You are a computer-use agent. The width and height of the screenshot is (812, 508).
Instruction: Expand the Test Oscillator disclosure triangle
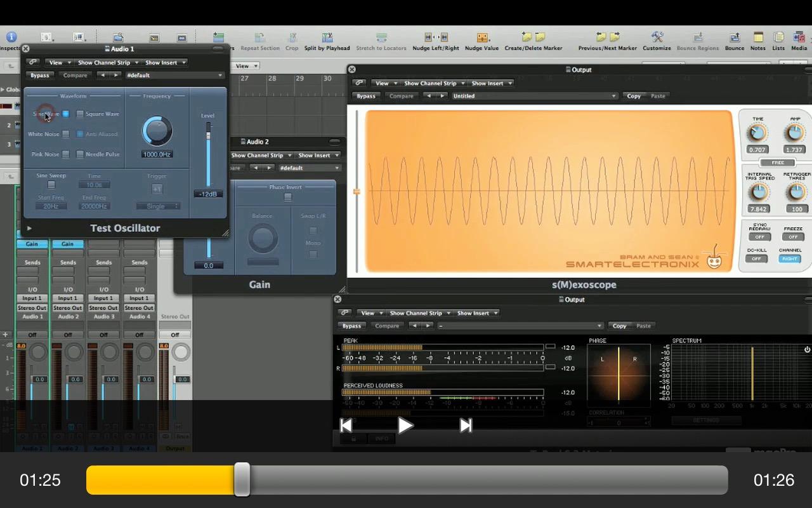[x=29, y=228]
